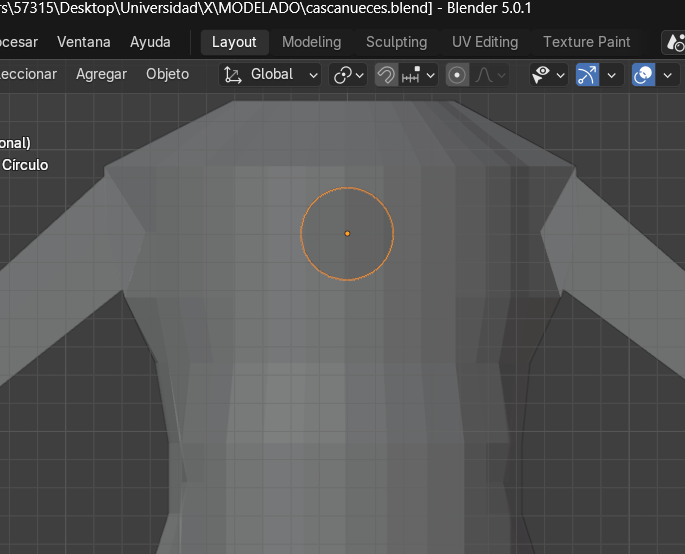
Task: Expand overlays options dropdown arrow
Action: coord(668,75)
